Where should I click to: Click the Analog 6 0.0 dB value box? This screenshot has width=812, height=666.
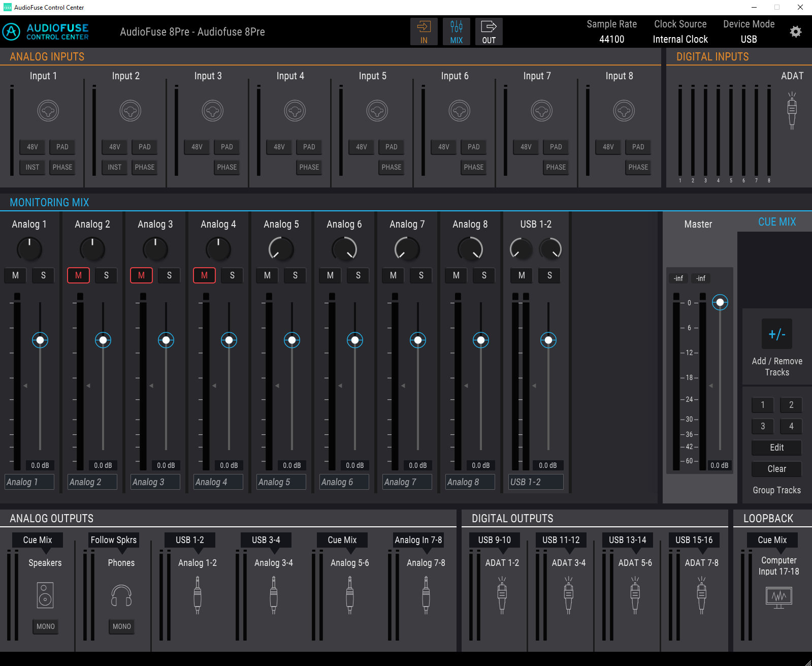tap(355, 465)
